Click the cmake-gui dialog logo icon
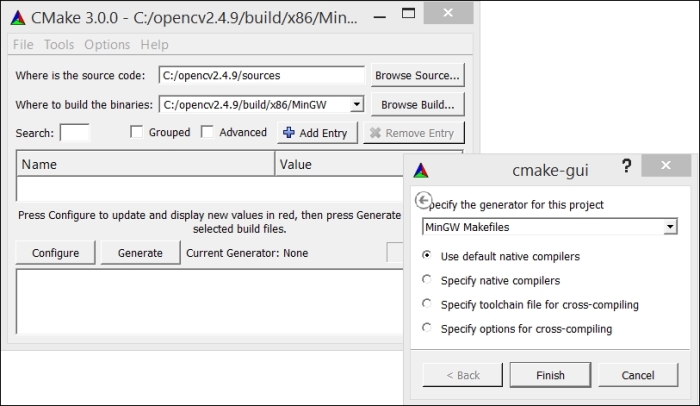This screenshot has width=700, height=406. (421, 170)
